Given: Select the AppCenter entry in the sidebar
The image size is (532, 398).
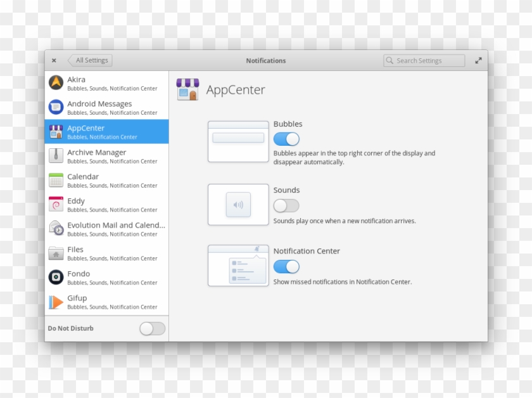Looking at the screenshot, I should coord(106,132).
